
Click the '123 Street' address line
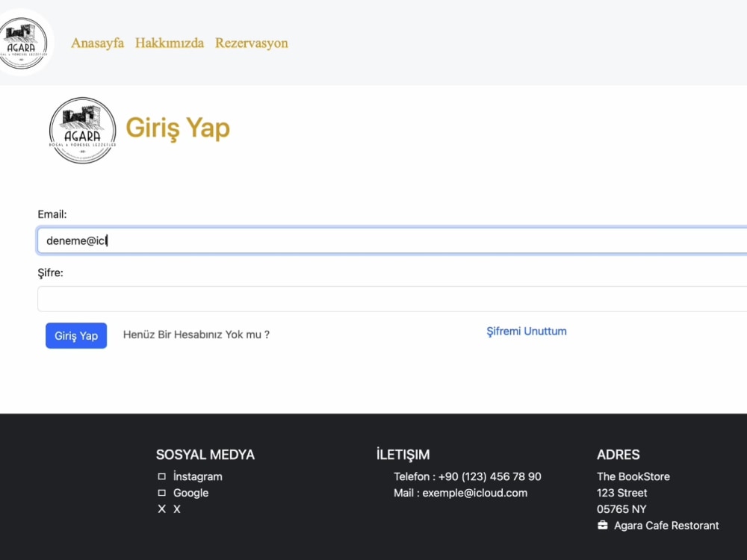tap(622, 493)
